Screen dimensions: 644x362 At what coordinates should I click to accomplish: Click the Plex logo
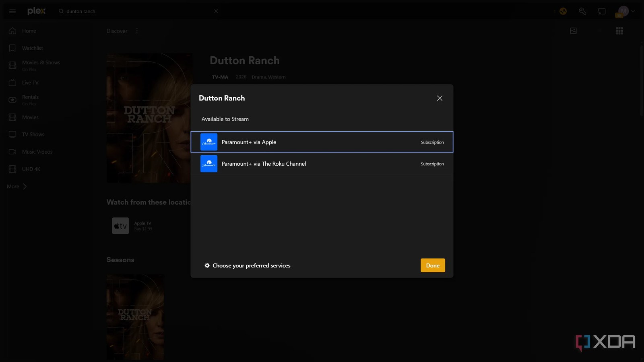[37, 11]
